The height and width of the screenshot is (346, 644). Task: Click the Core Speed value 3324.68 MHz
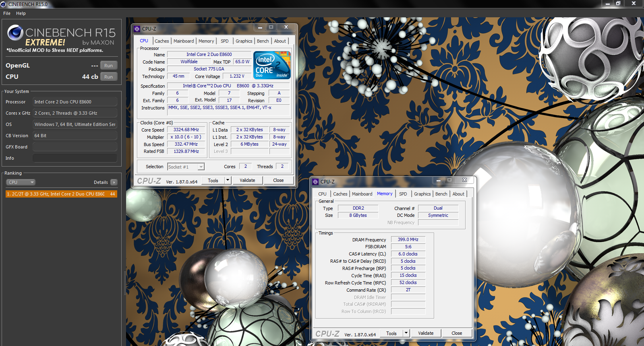tap(186, 130)
